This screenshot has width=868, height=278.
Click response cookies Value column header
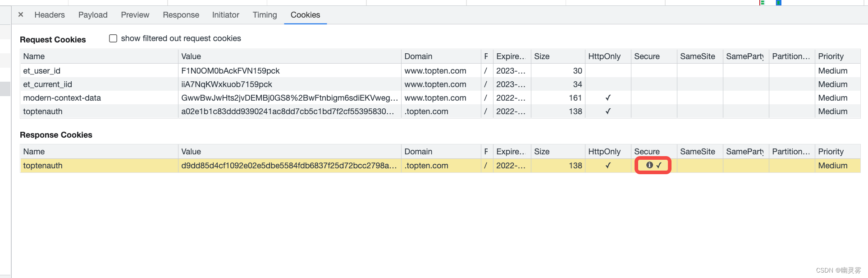coord(290,152)
